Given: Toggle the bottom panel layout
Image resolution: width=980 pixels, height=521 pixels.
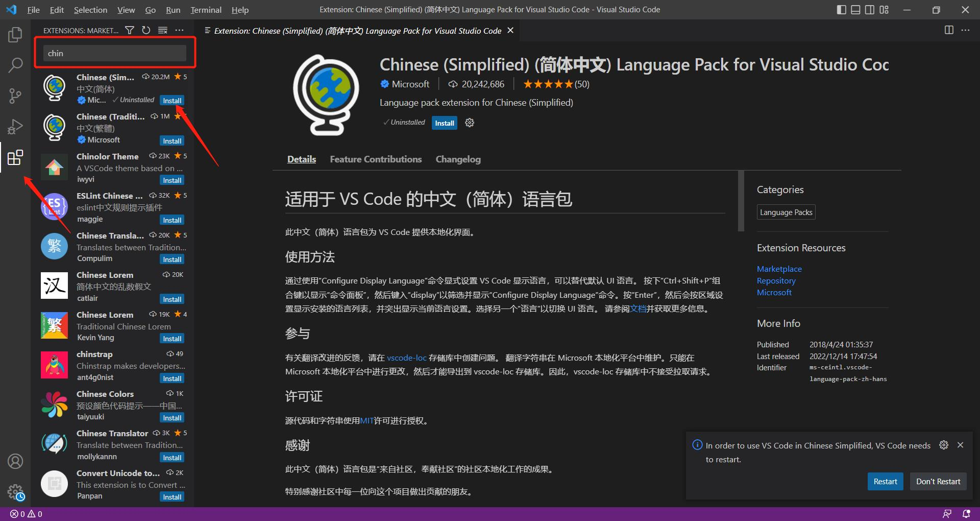Looking at the screenshot, I should tap(855, 10).
